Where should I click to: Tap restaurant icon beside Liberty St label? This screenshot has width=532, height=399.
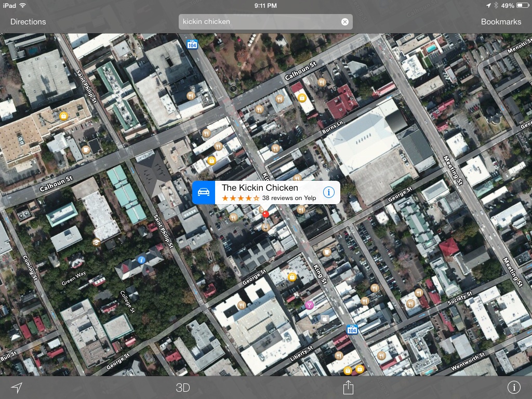339,355
